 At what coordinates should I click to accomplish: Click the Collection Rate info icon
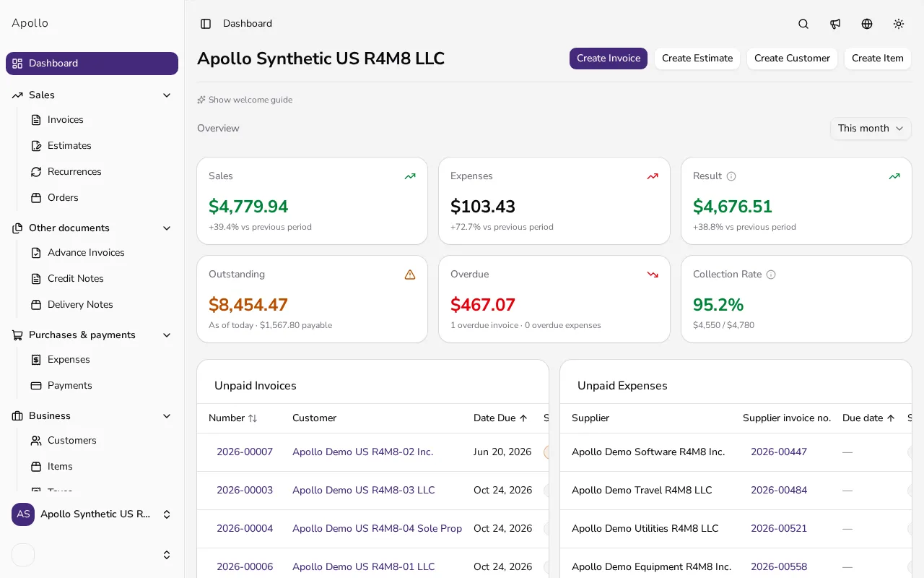click(771, 275)
